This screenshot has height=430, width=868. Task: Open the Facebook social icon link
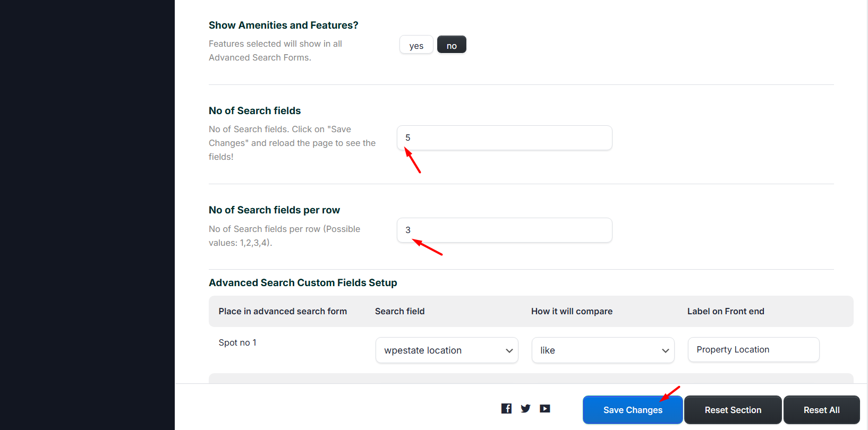506,408
